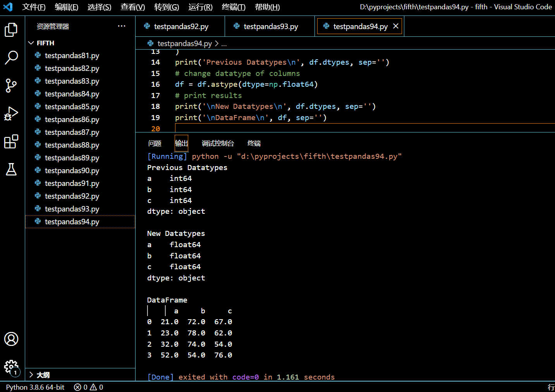Click 'Previous Datatypes' output text
The width and height of the screenshot is (555, 392).
[x=187, y=167]
